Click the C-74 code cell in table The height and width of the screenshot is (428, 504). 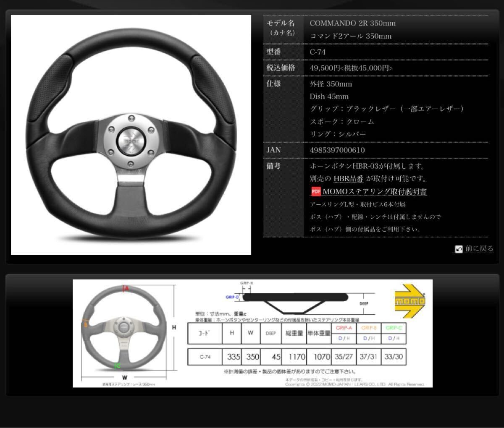[x=205, y=357]
